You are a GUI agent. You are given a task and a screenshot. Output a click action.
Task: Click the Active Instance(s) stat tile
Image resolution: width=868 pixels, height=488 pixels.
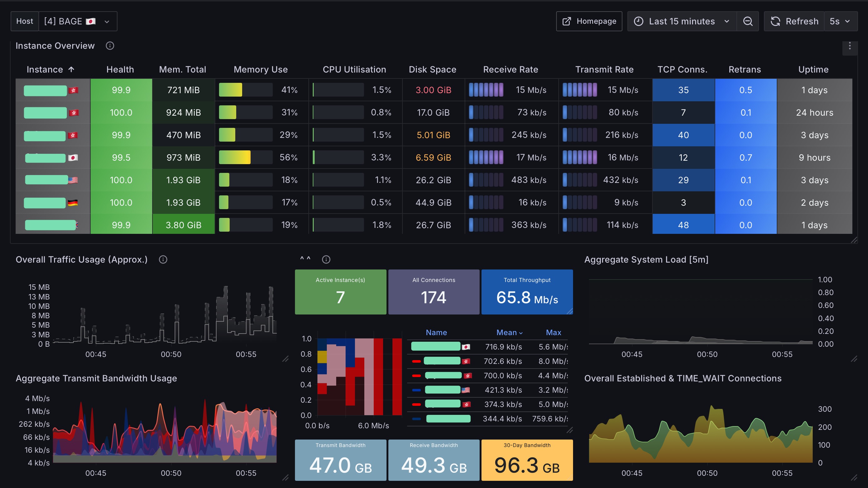point(340,292)
